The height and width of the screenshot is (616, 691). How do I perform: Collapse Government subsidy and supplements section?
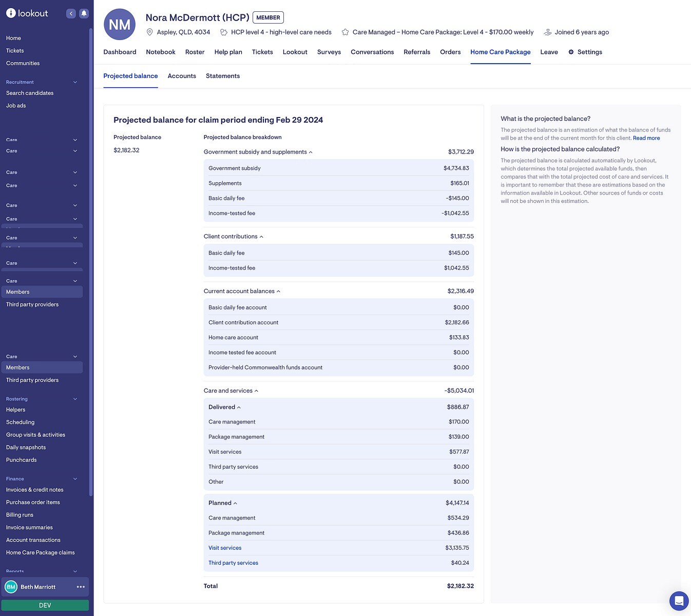click(311, 152)
